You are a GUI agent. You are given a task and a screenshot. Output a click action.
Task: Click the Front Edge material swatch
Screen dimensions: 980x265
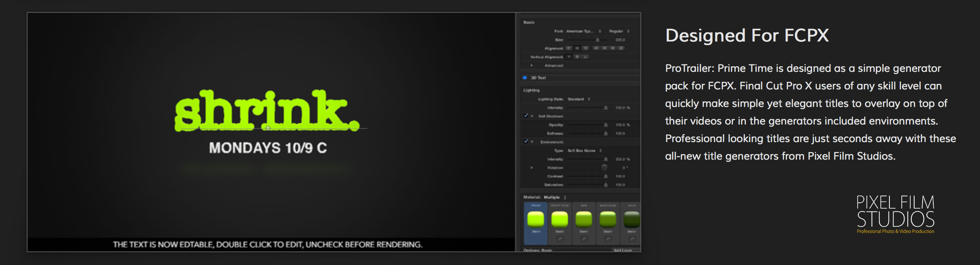point(560,219)
